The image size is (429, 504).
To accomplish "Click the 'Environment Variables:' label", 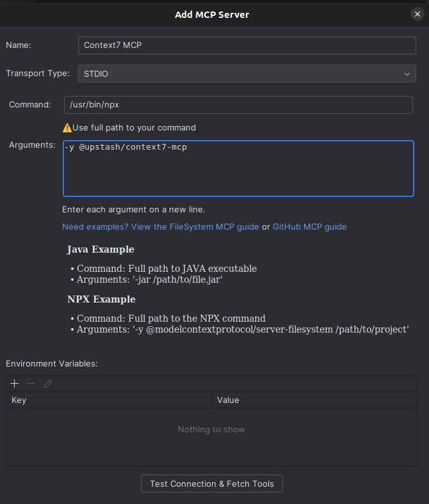I will pos(52,363).
